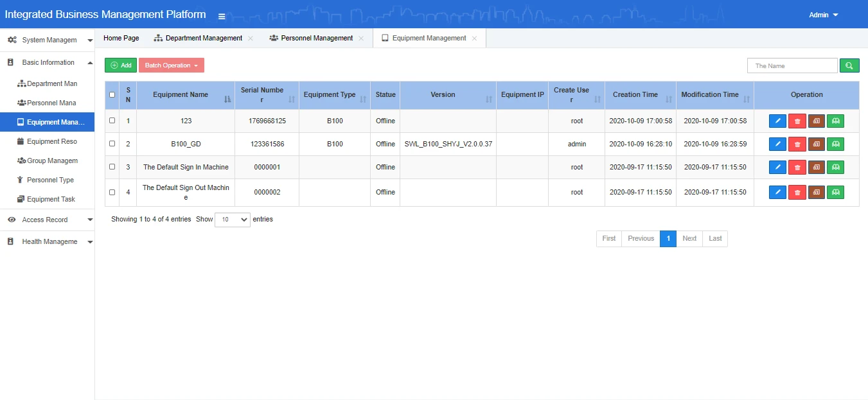
Task: Toggle the hamburger menu in the header
Action: [222, 16]
